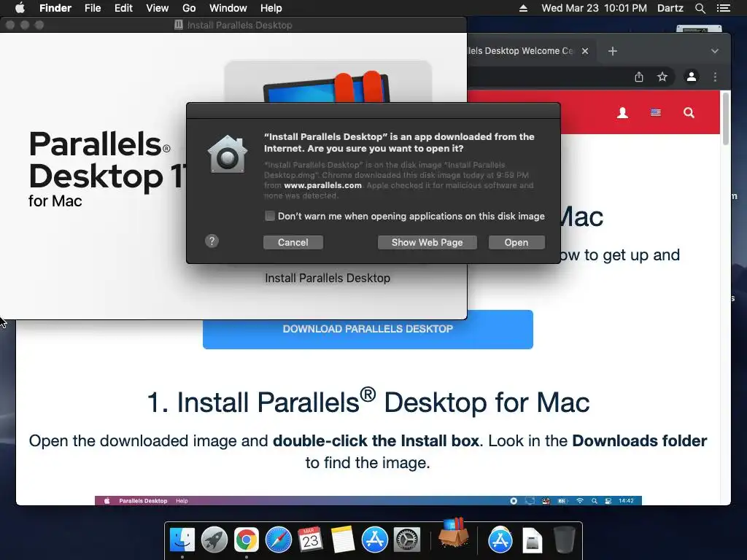
Task: Click the Install Parallels Desktop for Mac heading
Action: pyautogui.click(x=368, y=402)
